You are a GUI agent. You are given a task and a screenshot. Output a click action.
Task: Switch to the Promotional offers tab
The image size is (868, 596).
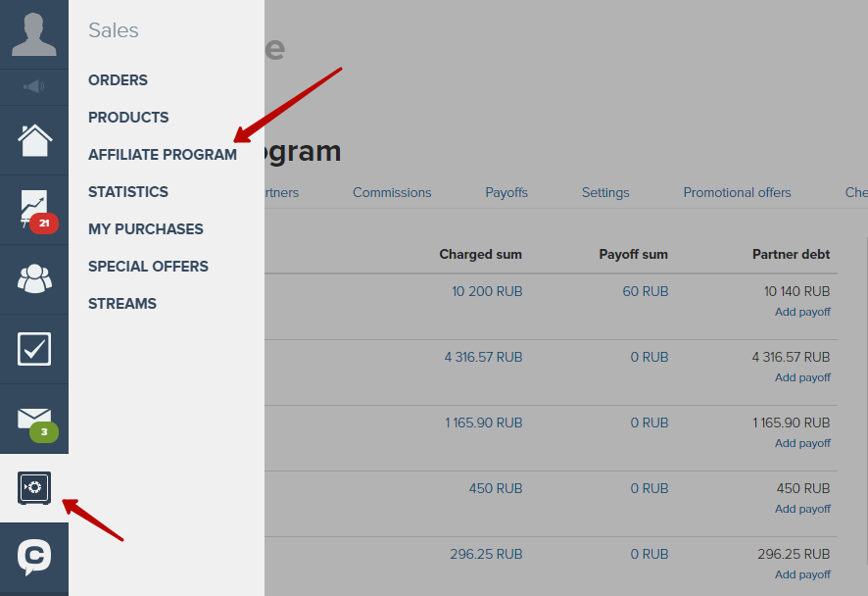(x=737, y=192)
